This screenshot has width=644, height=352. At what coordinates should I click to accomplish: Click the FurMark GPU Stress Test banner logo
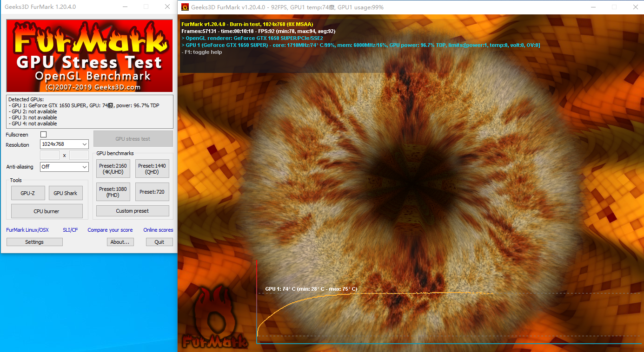[89, 56]
